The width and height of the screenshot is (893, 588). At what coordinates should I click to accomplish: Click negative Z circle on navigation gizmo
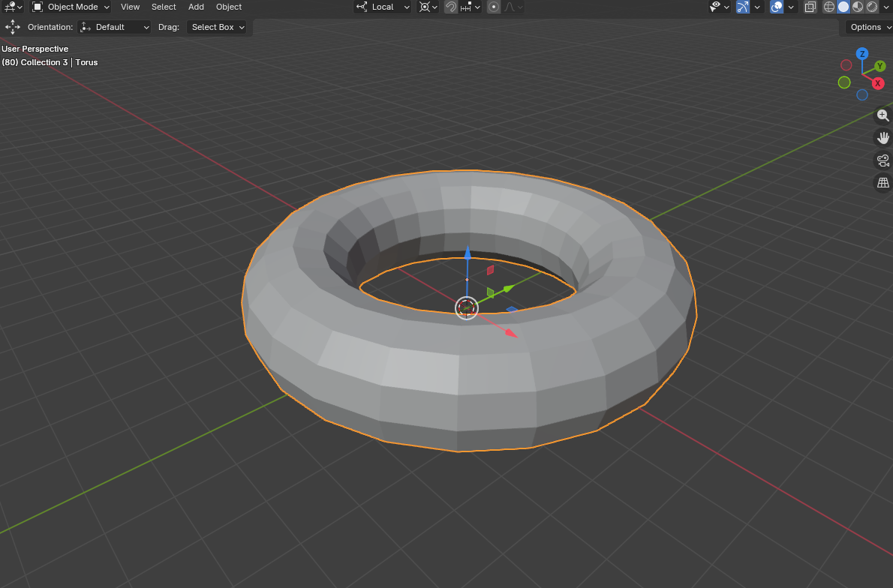(x=862, y=95)
